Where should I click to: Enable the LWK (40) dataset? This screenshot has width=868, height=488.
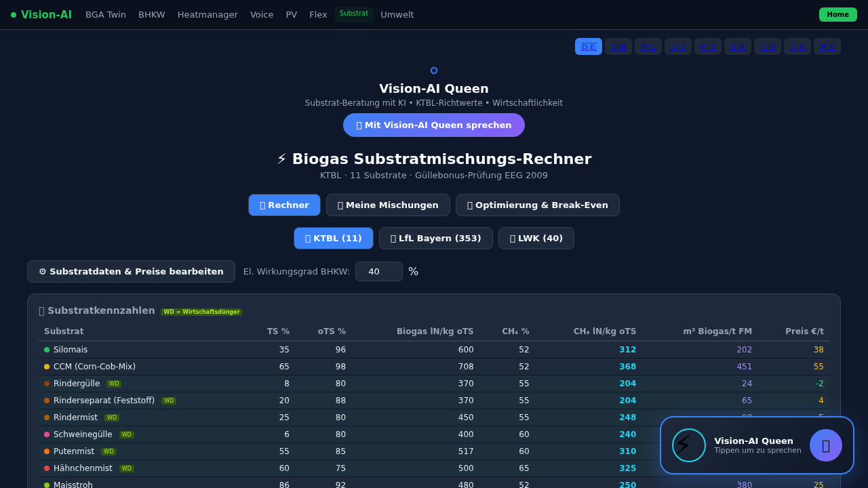coord(536,238)
